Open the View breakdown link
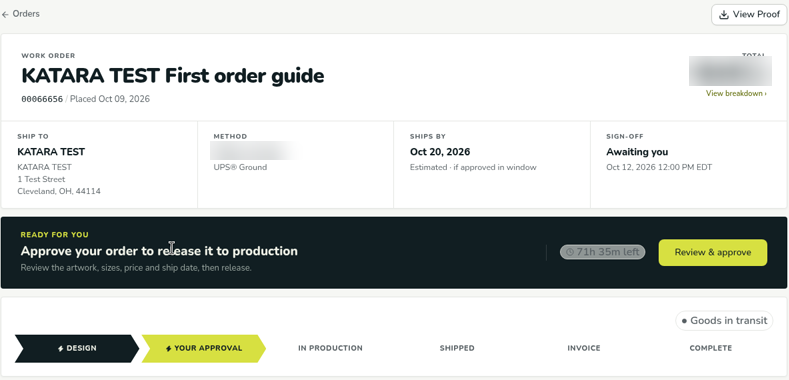The image size is (789, 380). pyautogui.click(x=736, y=93)
